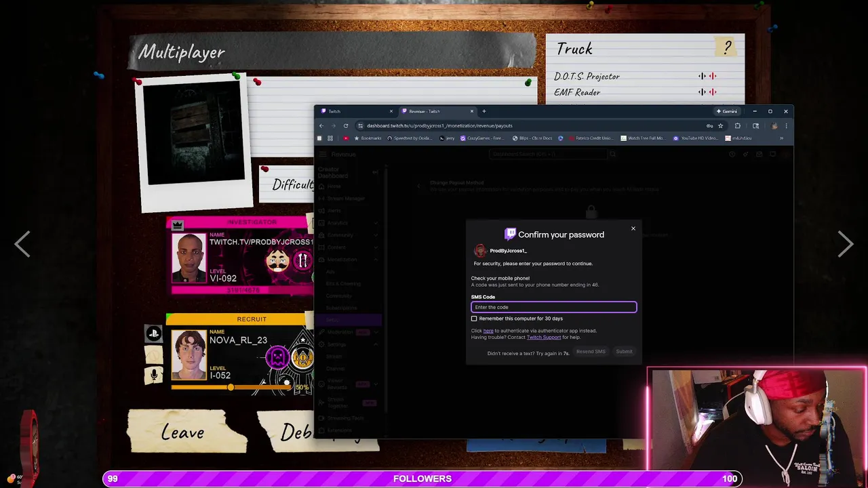Open the 'Watch Free Full Mo...' bookmark
Image resolution: width=868 pixels, height=488 pixels.
pos(643,138)
